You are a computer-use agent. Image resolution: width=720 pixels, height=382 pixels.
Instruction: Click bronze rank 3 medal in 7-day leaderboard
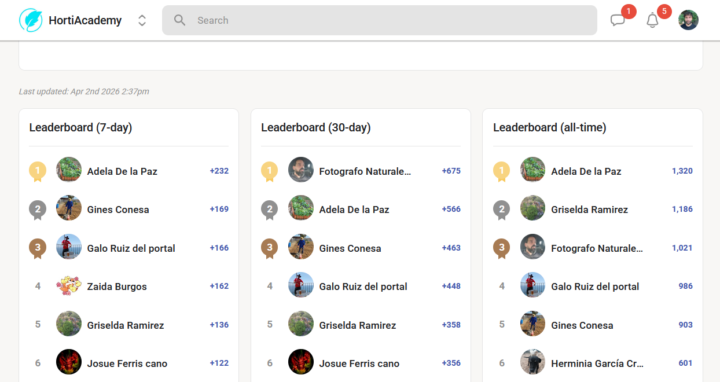coord(38,248)
